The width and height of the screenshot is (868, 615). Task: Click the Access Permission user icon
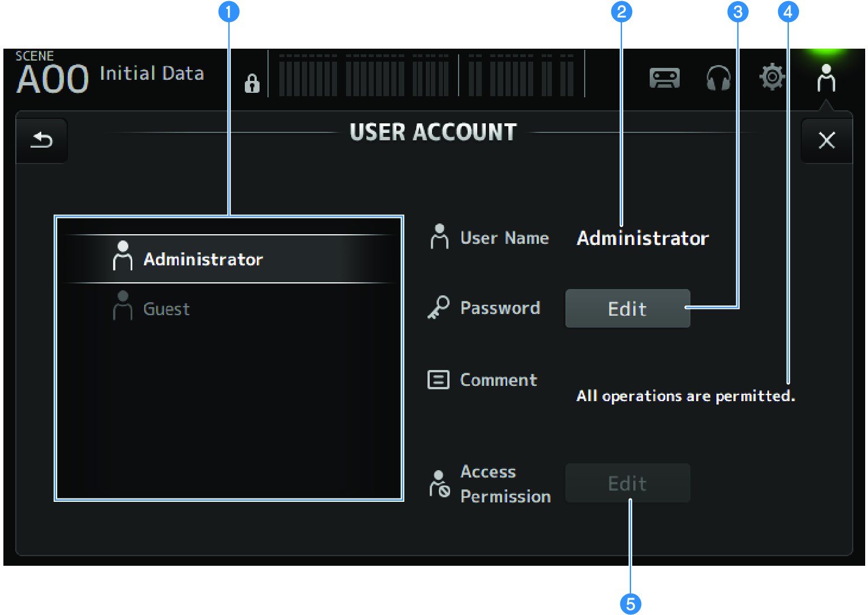click(x=439, y=484)
